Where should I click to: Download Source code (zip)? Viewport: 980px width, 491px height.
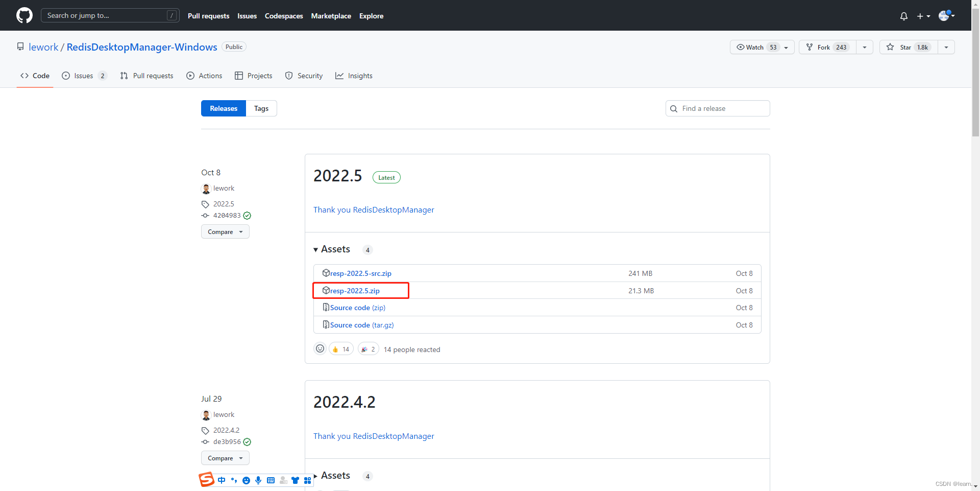click(x=358, y=308)
